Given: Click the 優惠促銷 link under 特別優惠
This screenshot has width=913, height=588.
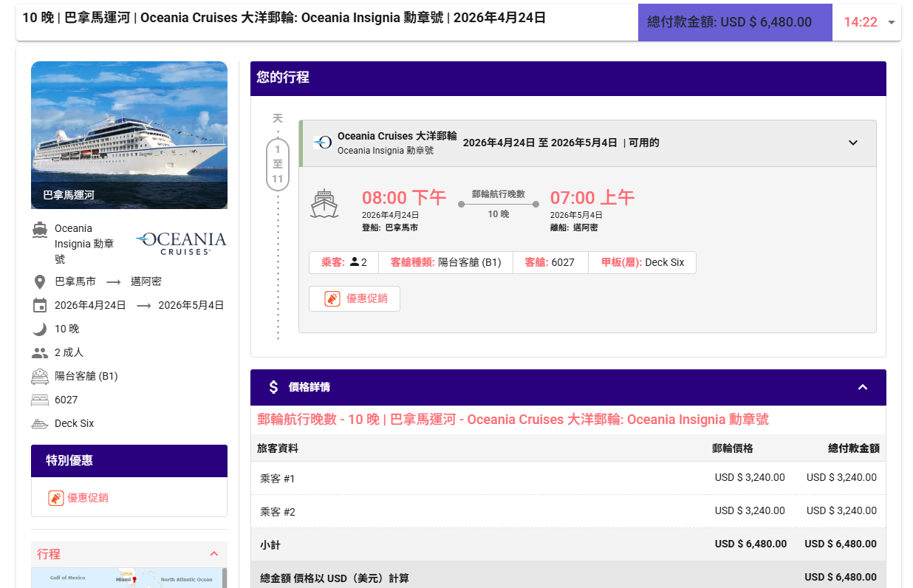Looking at the screenshot, I should 79,498.
